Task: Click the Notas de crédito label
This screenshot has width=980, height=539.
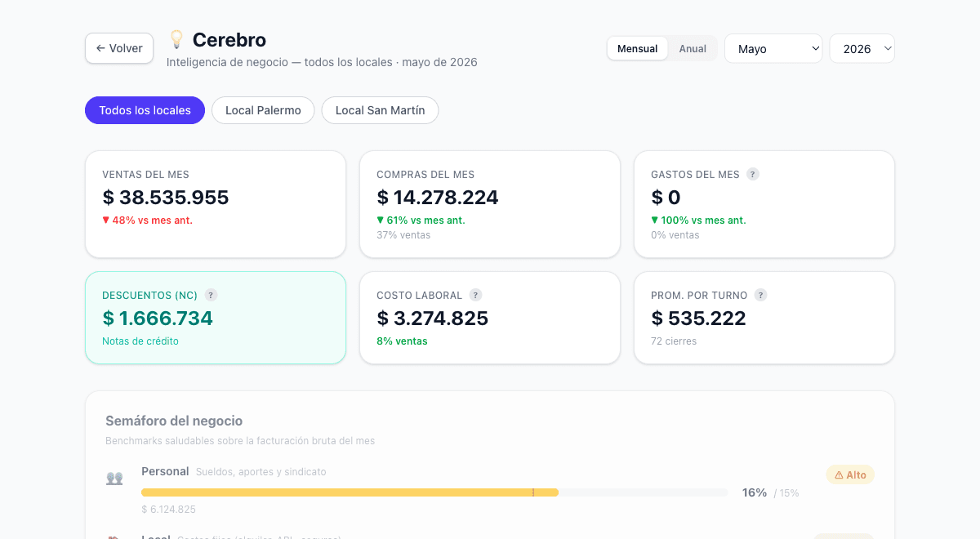Action: tap(140, 341)
